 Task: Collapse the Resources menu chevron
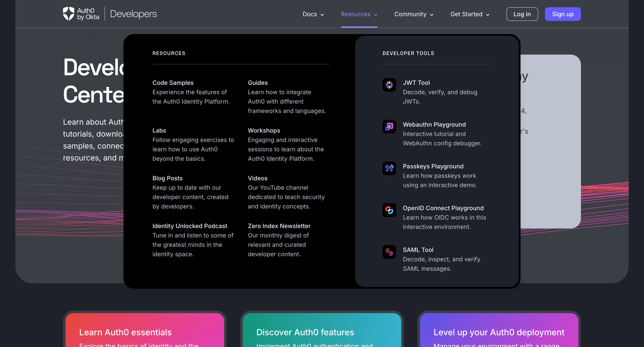point(376,14)
